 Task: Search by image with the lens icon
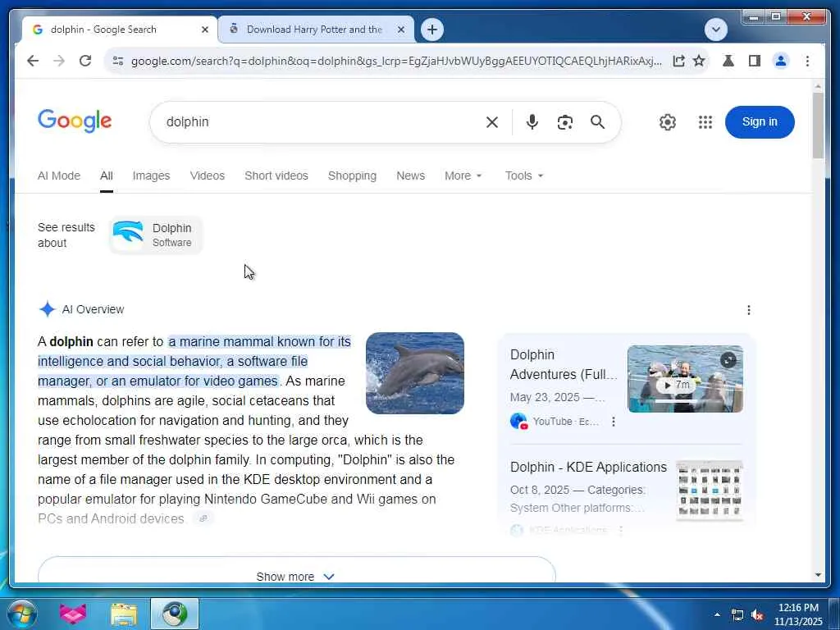(x=564, y=122)
